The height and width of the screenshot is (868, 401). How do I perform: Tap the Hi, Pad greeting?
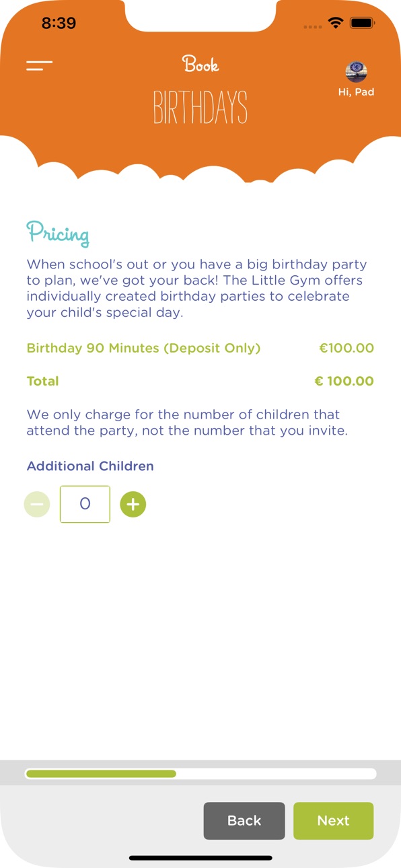point(356,92)
